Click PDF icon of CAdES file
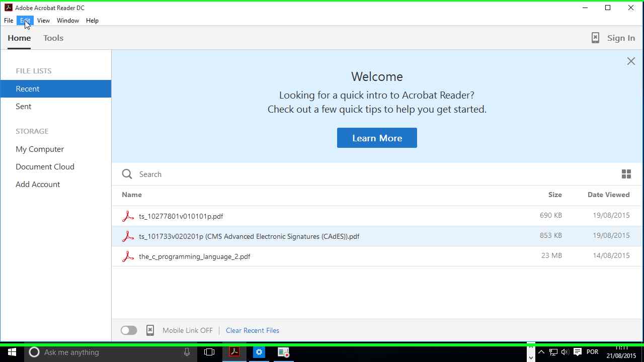The image size is (644, 362). click(128, 236)
